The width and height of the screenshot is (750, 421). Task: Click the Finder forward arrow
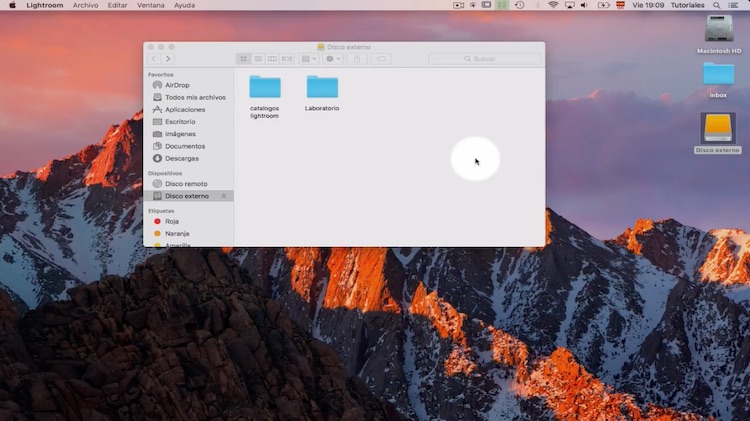168,59
